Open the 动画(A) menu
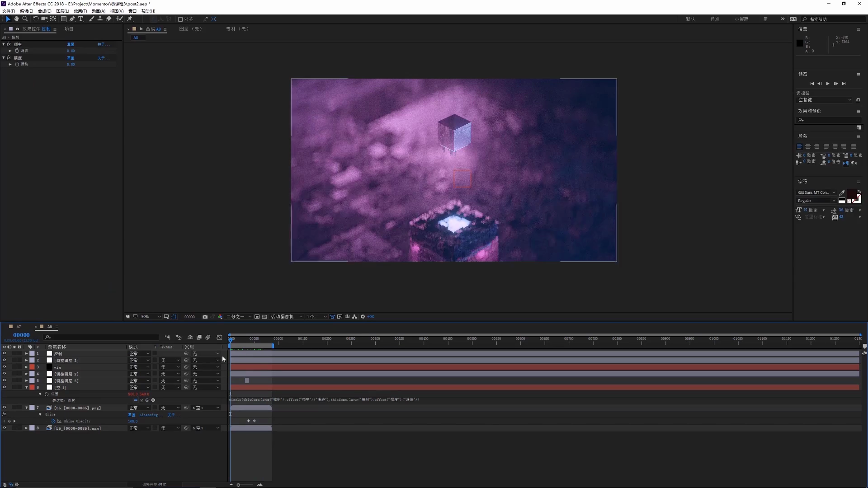The image size is (868, 488). [99, 11]
